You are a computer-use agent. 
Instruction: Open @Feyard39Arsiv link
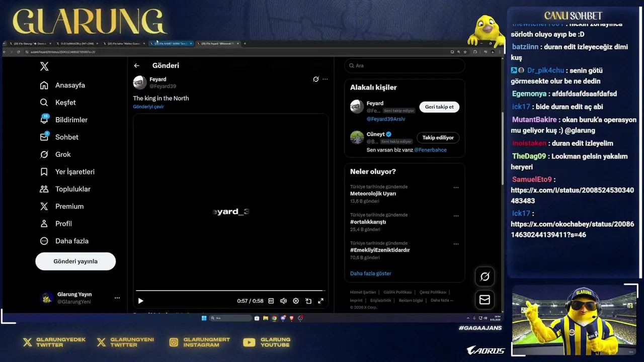click(x=385, y=119)
